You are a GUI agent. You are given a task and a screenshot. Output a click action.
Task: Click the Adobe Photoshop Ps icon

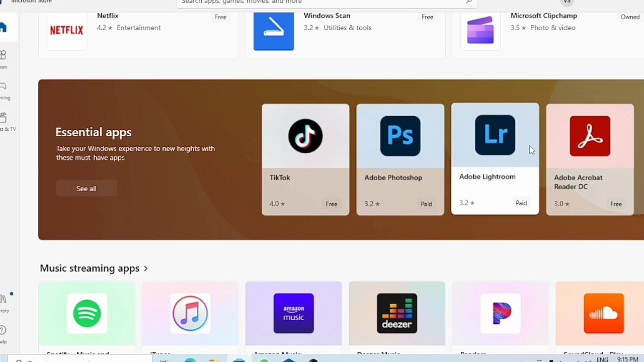[x=400, y=136]
